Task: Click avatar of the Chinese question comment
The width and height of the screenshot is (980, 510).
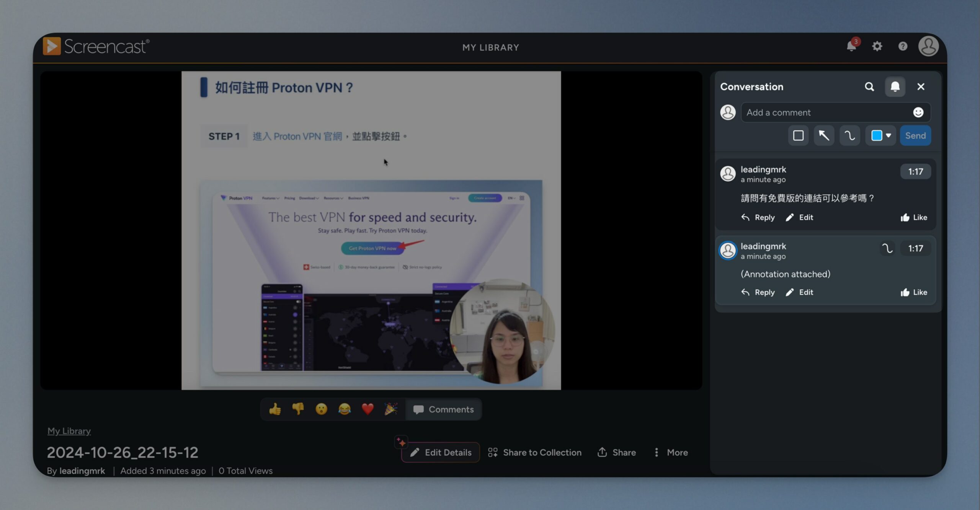Action: (728, 174)
